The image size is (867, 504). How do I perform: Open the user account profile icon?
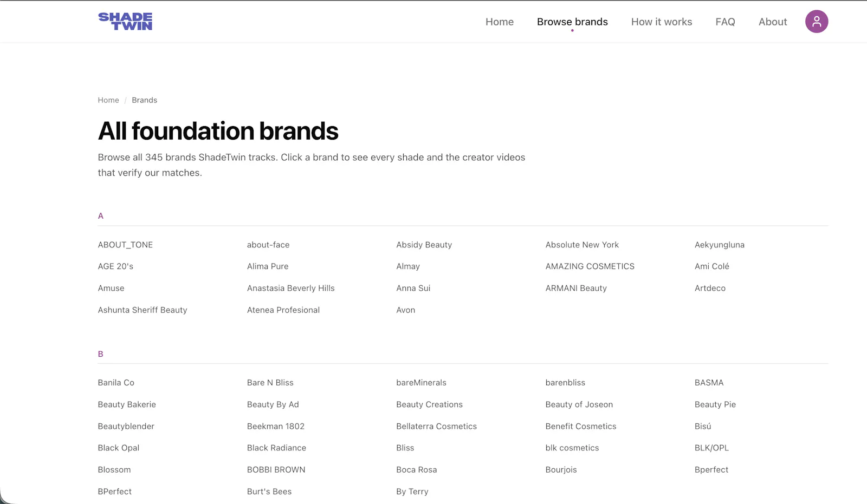(817, 22)
